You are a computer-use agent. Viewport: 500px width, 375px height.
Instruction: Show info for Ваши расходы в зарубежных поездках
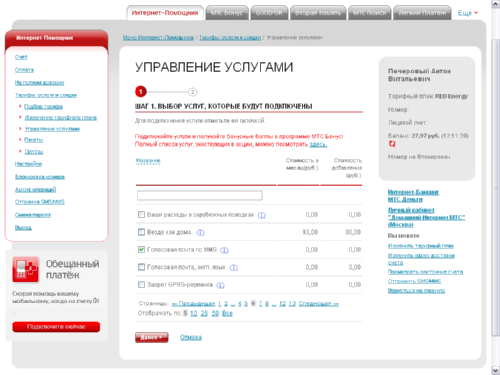(x=262, y=215)
